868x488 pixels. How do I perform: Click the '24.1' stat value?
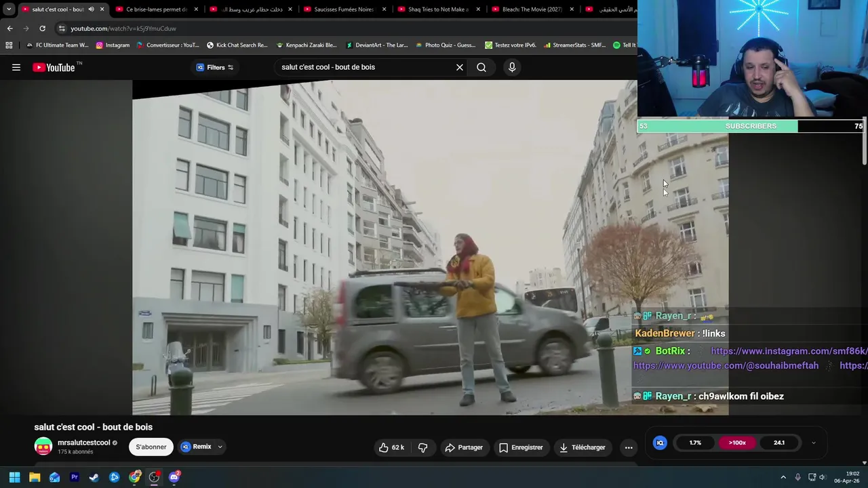[779, 443]
